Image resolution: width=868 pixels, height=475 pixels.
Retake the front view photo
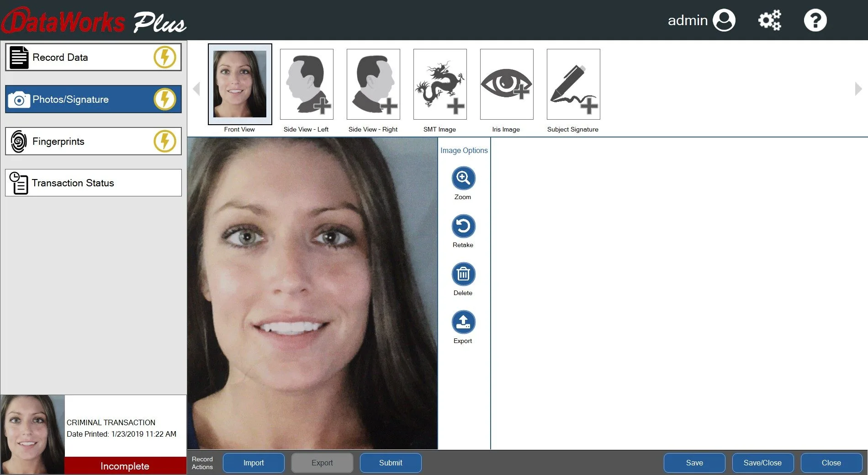(463, 227)
